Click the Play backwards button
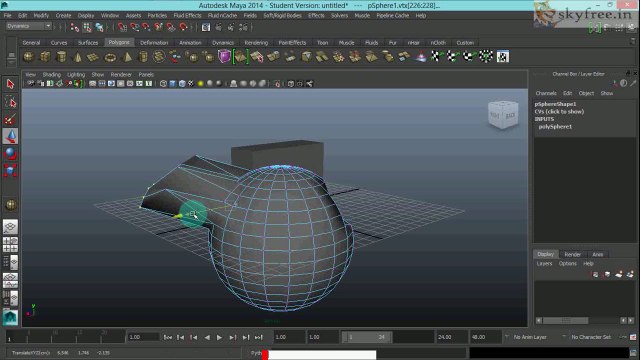The width and height of the screenshot is (640, 360). [x=207, y=338]
